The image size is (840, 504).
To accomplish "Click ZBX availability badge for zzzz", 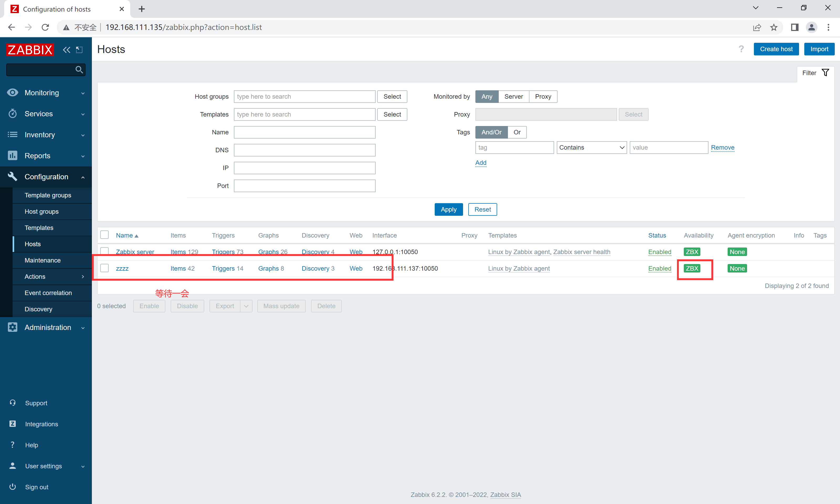I will click(692, 268).
